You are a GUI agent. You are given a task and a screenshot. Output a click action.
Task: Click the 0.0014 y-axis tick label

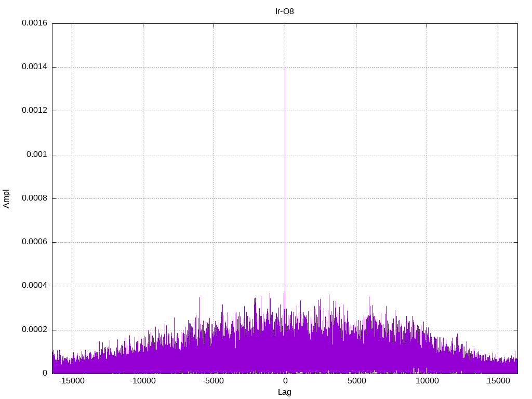pyautogui.click(x=35, y=67)
